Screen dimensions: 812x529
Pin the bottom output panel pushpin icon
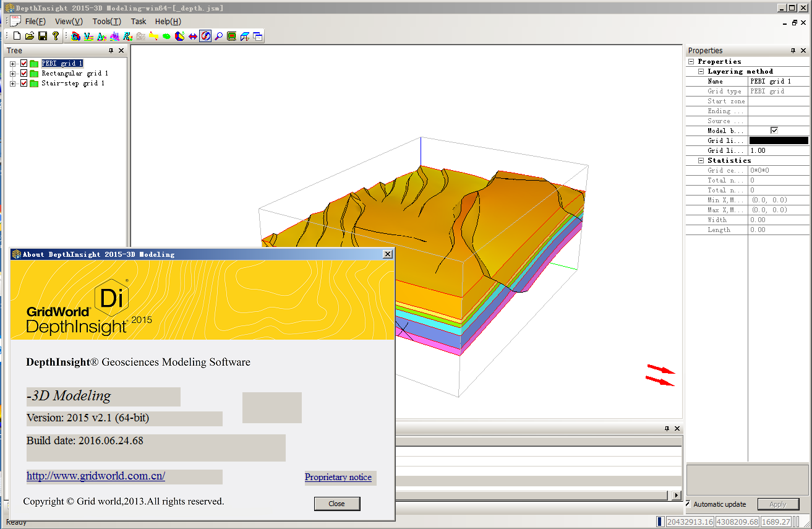(667, 429)
